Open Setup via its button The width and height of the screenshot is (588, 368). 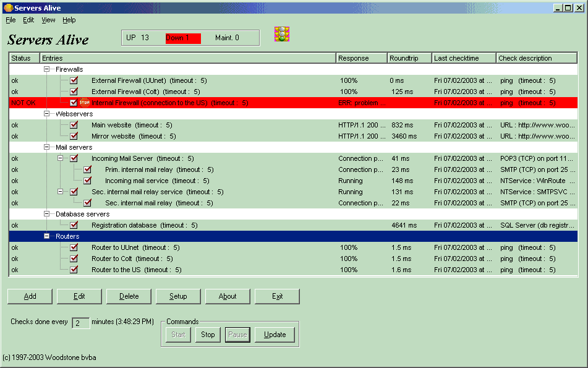(178, 296)
